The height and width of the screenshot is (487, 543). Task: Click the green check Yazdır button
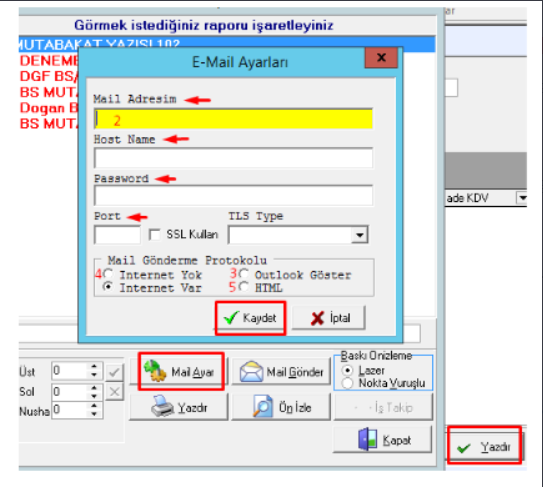click(x=484, y=446)
